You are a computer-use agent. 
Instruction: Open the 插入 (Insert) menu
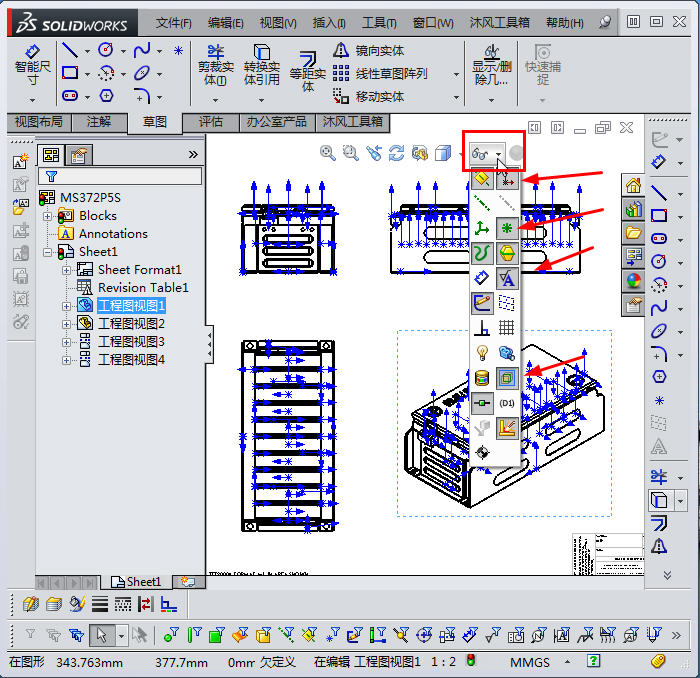click(328, 22)
